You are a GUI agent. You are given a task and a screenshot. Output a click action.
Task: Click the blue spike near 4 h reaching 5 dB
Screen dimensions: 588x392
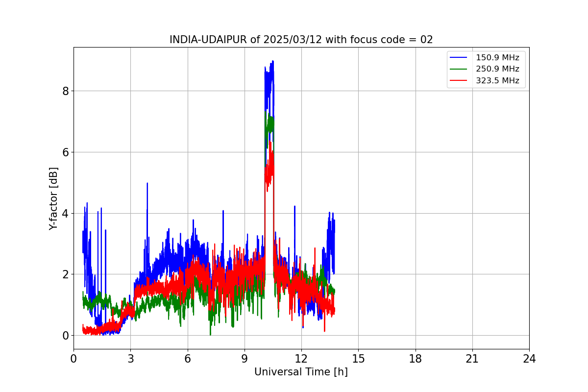click(x=147, y=184)
